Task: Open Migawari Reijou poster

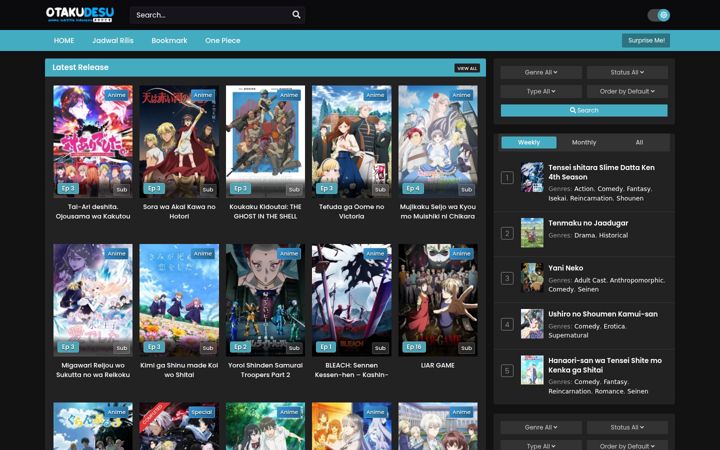Action: coord(93,300)
